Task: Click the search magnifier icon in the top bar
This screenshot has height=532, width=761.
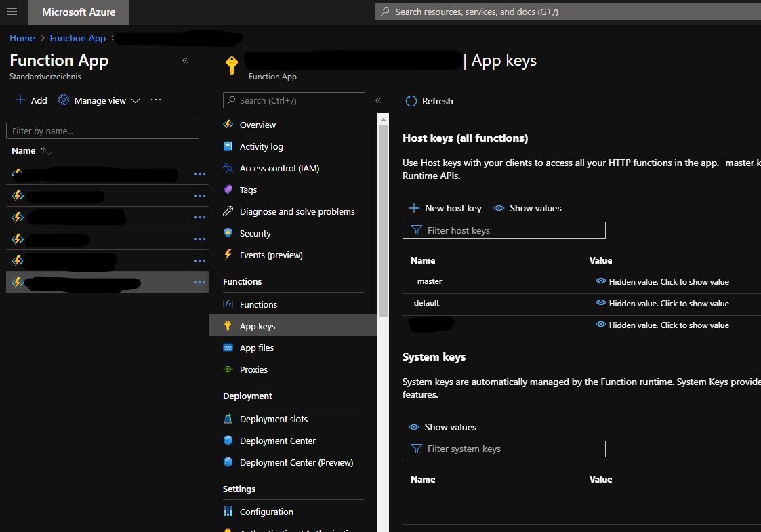Action: pyautogui.click(x=385, y=12)
